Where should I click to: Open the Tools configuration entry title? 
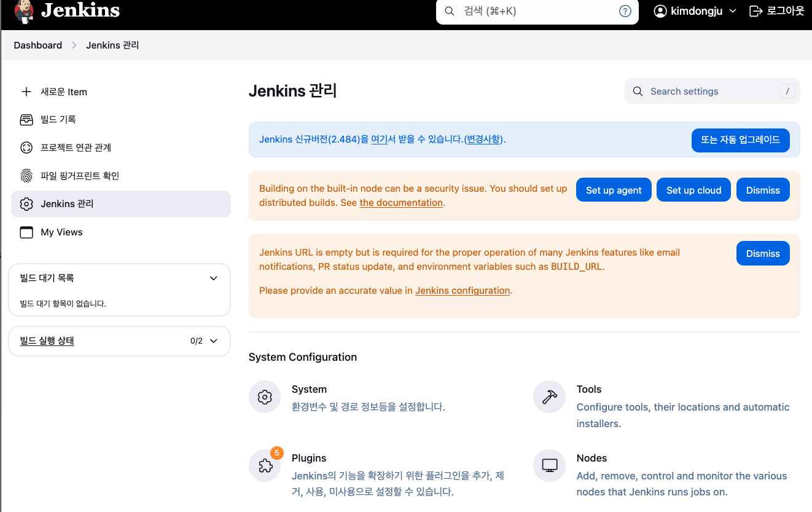tap(589, 390)
